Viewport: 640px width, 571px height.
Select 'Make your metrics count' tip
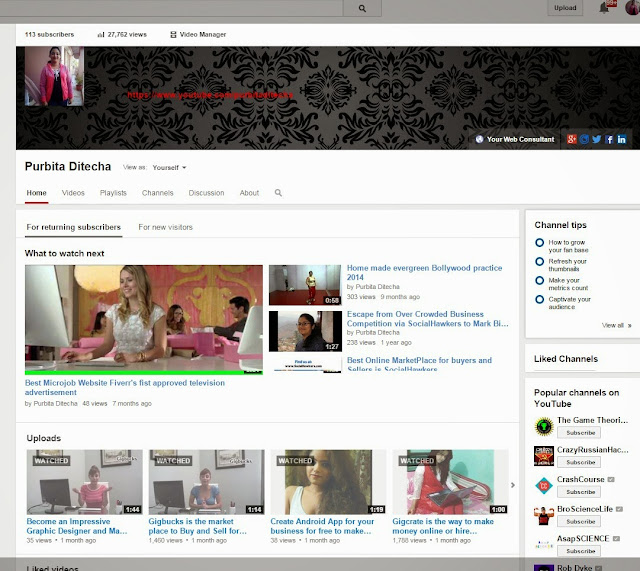(562, 284)
